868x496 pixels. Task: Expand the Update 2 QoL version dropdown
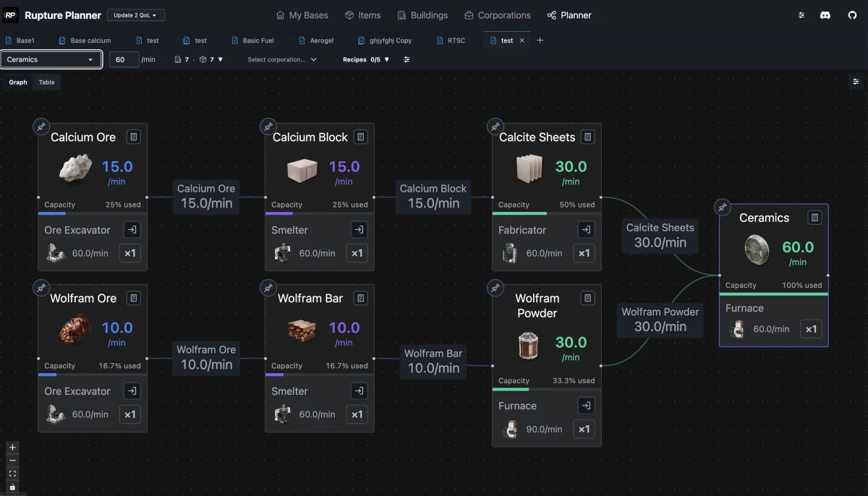[136, 15]
